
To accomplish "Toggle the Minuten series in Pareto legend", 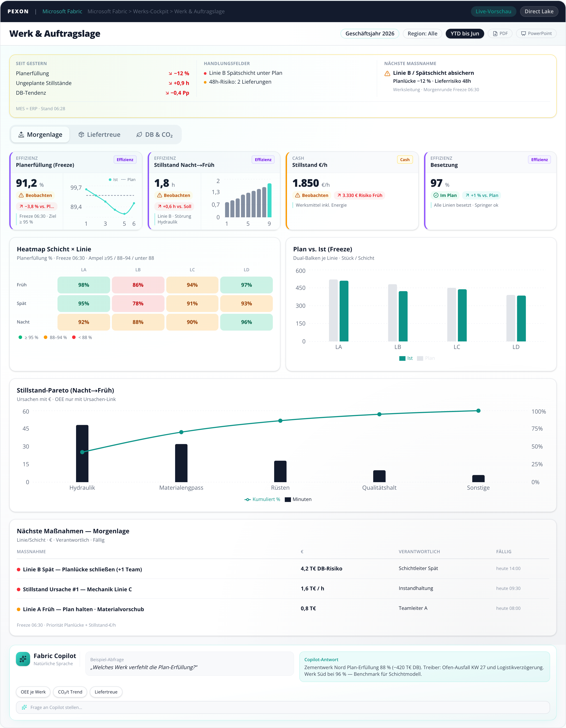I will 298,499.
